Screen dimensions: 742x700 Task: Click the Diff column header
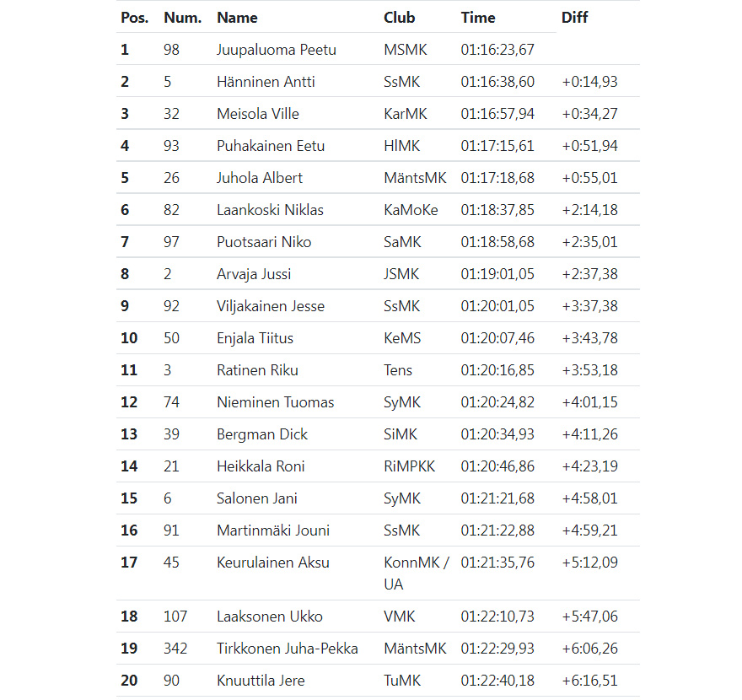[574, 18]
